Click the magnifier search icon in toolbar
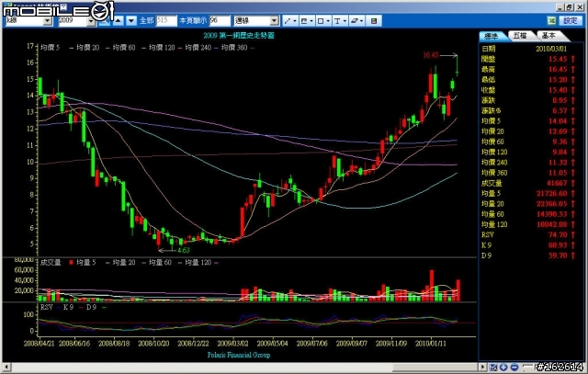 tap(104, 20)
